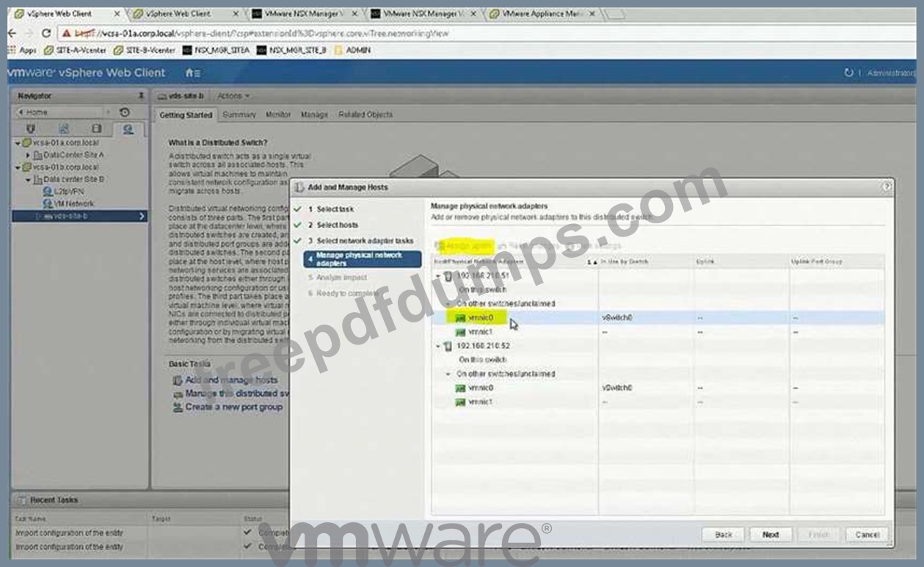This screenshot has height=567, width=924.
Task: Collapse the vcsa-01b.corp.local tree node
Action: (18, 167)
